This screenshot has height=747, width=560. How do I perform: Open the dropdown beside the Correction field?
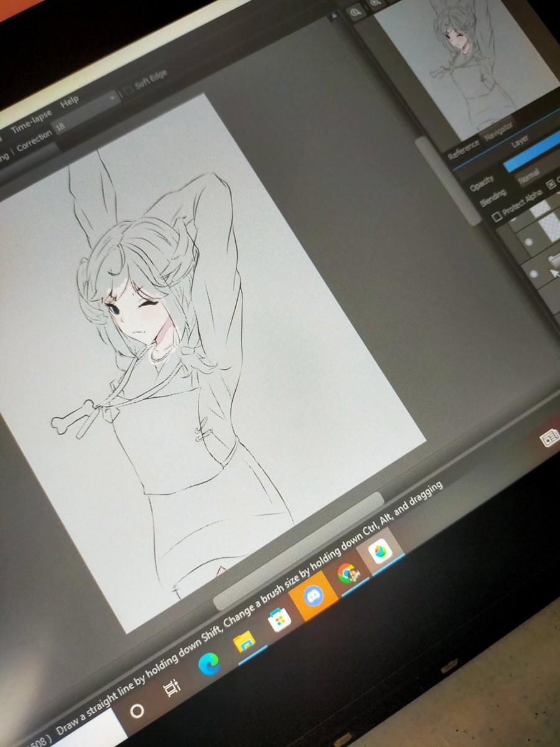[x=112, y=98]
